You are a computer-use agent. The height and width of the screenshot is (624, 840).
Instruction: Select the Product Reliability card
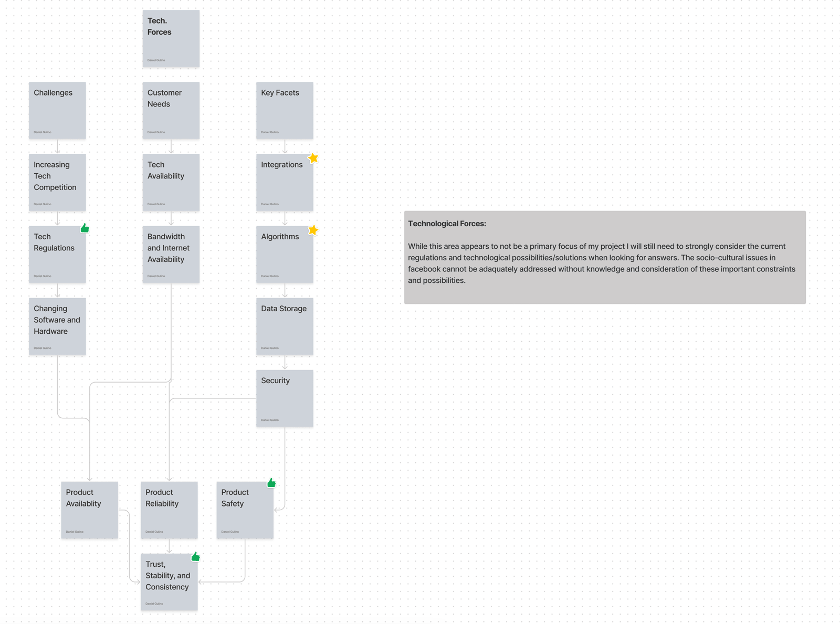point(169,510)
